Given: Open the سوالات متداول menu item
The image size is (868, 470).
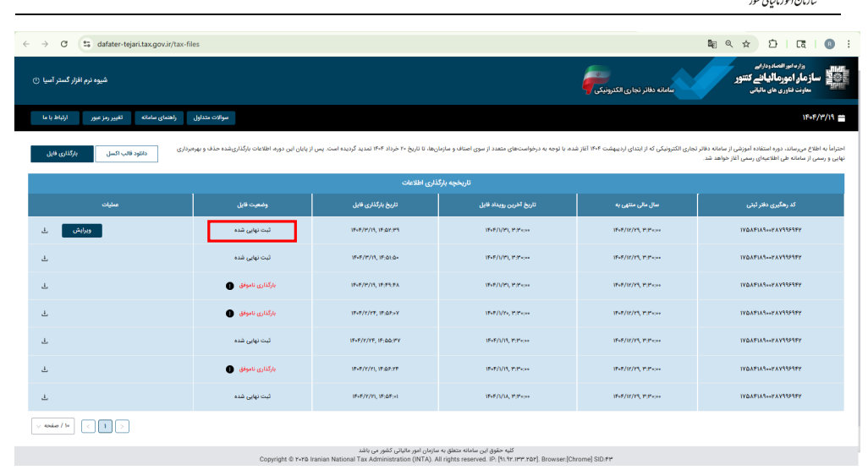Looking at the screenshot, I should 211,117.
